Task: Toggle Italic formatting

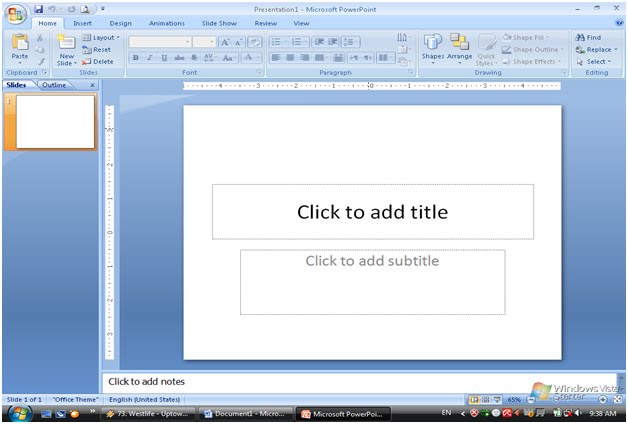Action: pos(150,58)
